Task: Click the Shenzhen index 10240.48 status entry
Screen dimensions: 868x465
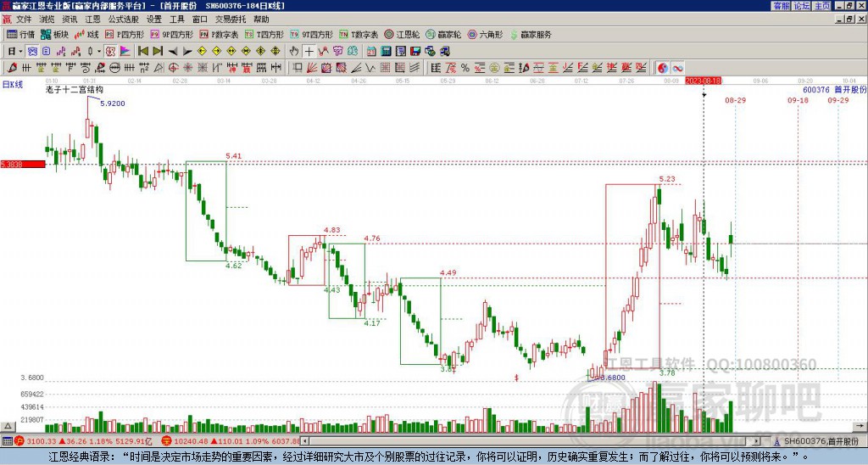Action: tap(231, 441)
